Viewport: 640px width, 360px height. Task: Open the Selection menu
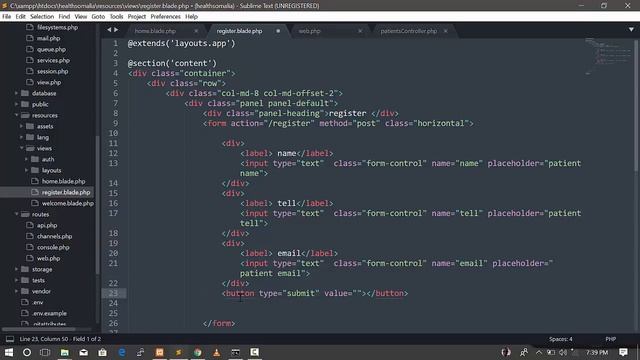pos(42,17)
